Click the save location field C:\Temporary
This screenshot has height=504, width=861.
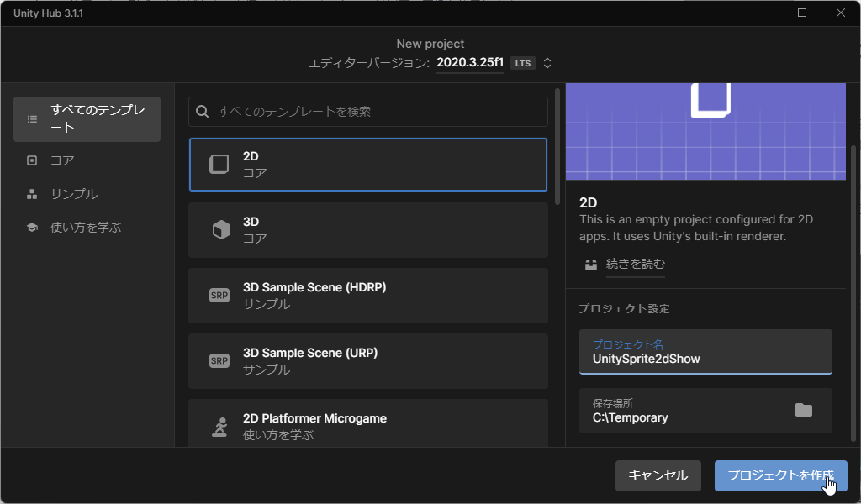tap(705, 411)
